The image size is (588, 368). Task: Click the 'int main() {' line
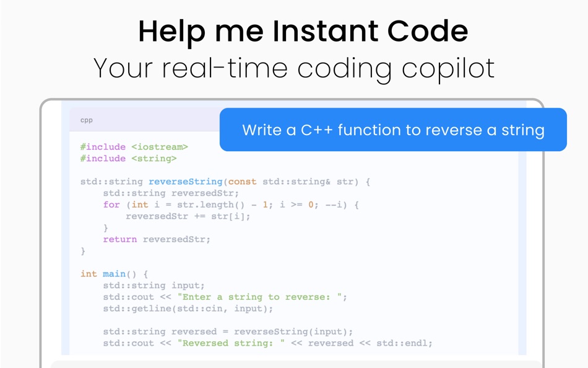tap(115, 274)
